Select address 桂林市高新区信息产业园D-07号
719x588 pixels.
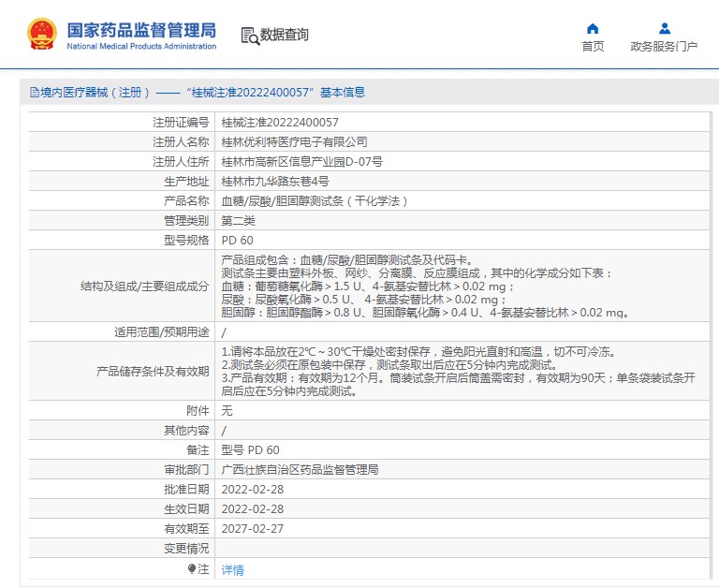click(x=301, y=162)
